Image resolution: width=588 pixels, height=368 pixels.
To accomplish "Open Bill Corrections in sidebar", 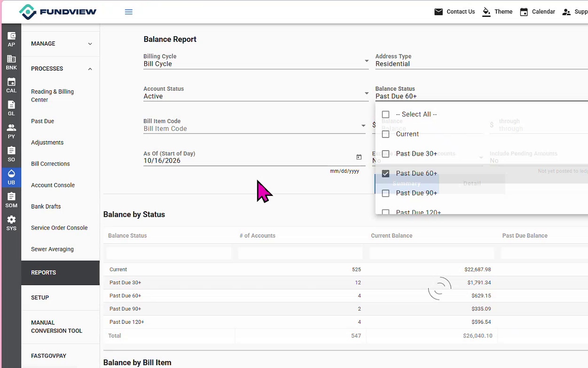I will point(50,164).
